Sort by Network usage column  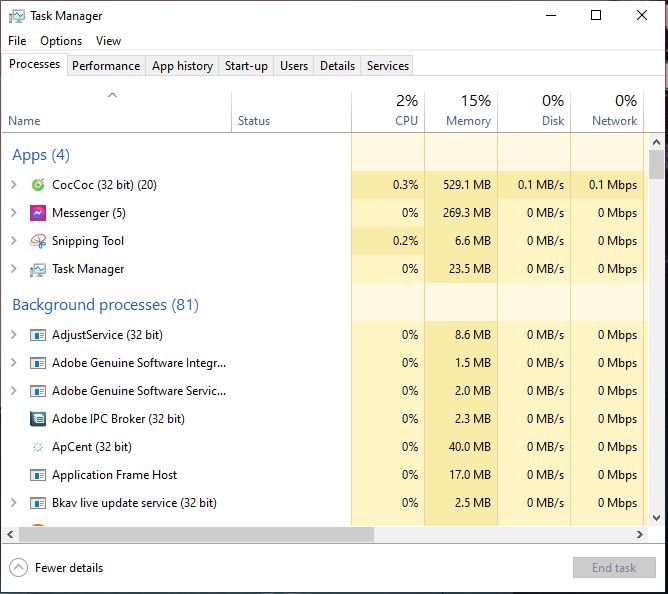(x=607, y=112)
